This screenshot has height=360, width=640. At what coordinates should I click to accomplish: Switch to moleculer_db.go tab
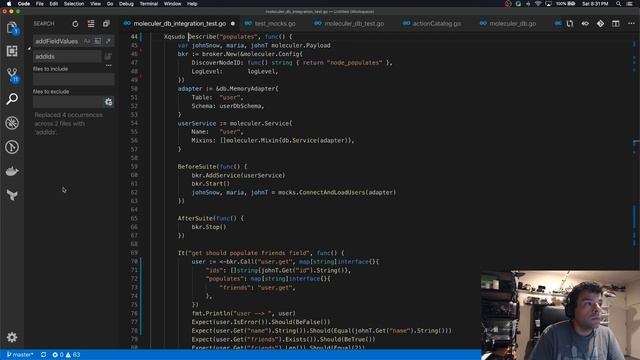[x=512, y=24]
